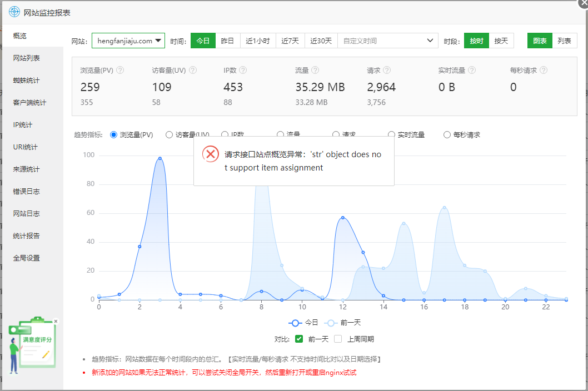The height and width of the screenshot is (391, 588).
Task: Open the 蜘蛛统计 sidebar tab
Action: click(x=32, y=80)
